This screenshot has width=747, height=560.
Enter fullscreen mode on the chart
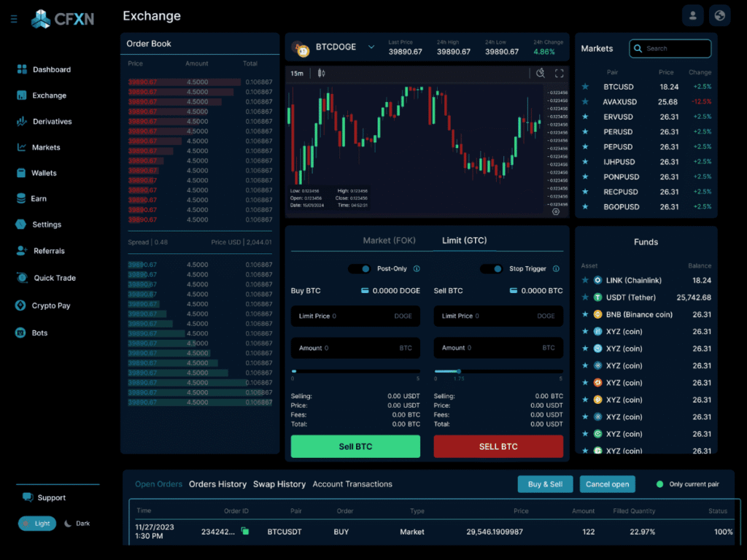[x=559, y=74]
